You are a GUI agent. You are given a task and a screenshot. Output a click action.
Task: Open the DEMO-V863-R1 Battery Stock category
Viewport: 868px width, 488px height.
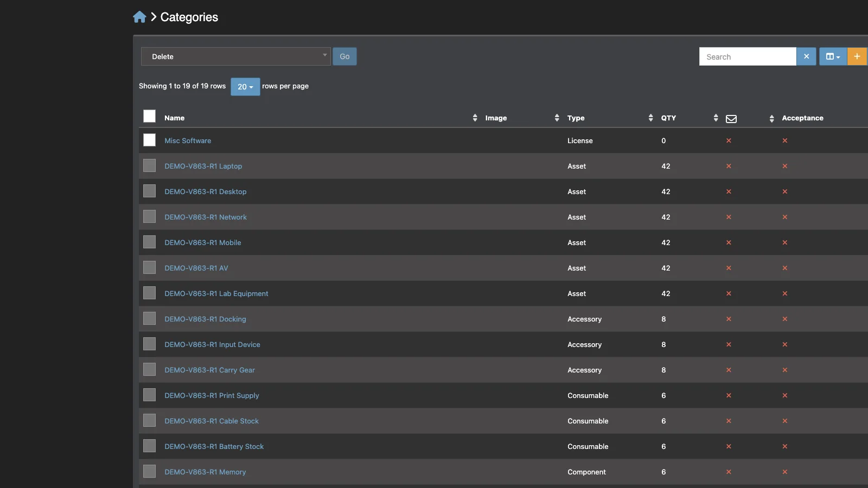coord(214,446)
